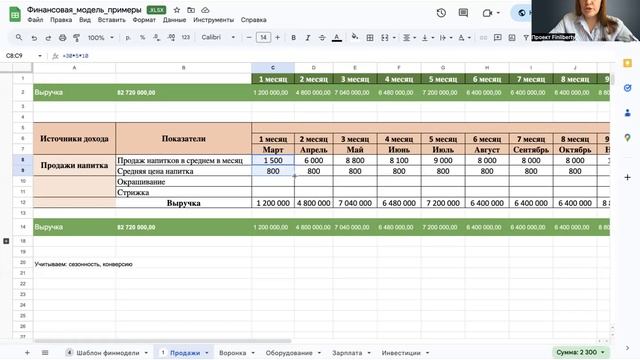Open the Формат menu

coord(144,20)
